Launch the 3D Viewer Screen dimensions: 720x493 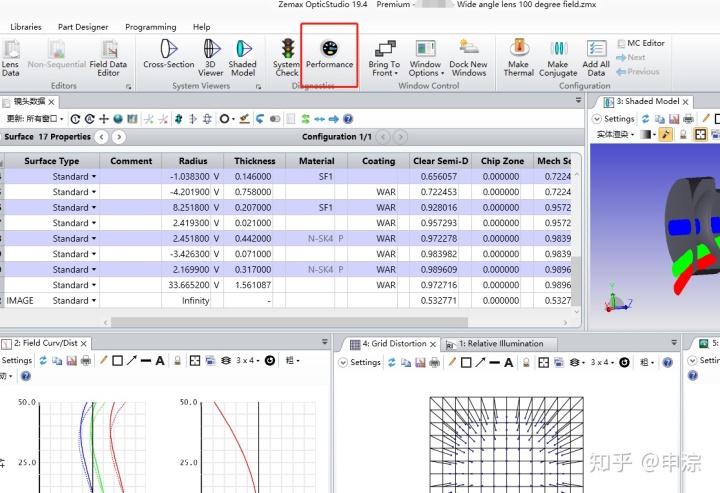point(210,57)
